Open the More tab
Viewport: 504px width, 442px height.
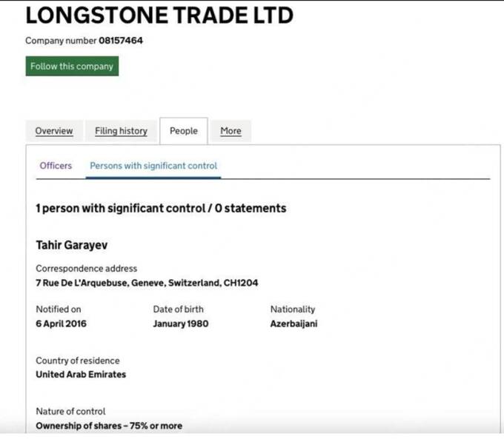coord(231,131)
